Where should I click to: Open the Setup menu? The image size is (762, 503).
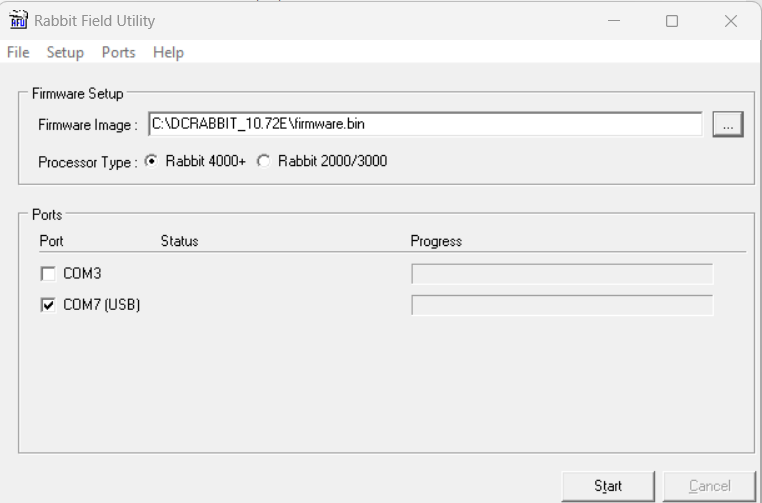pyautogui.click(x=65, y=52)
